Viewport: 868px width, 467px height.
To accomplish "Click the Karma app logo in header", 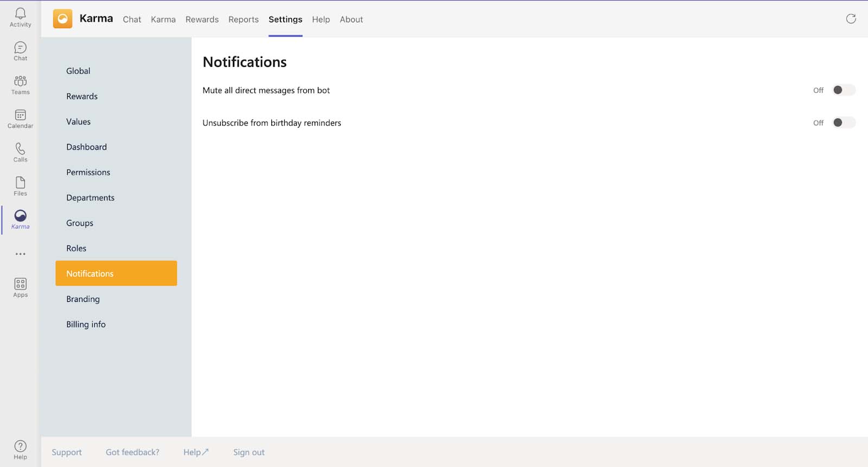I will [62, 19].
